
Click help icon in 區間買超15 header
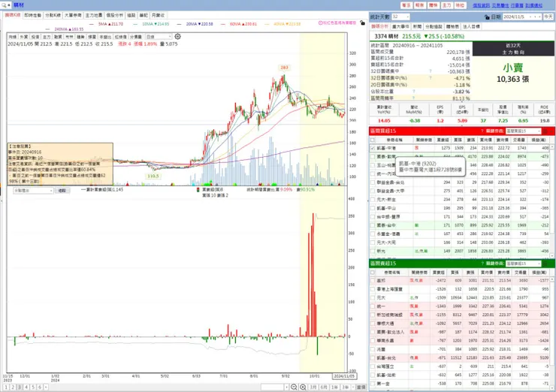(482, 131)
